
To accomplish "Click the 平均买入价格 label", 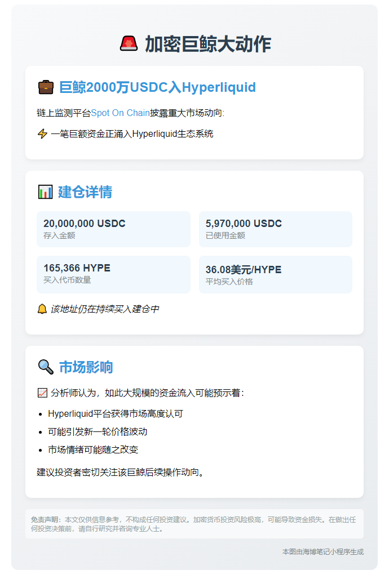I will tap(229, 282).
